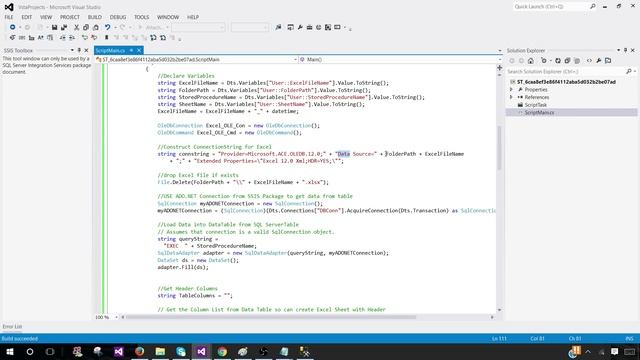Click the Solution Explorer search magnifier icon
Screen dimensions: 640x360
coord(629,71)
